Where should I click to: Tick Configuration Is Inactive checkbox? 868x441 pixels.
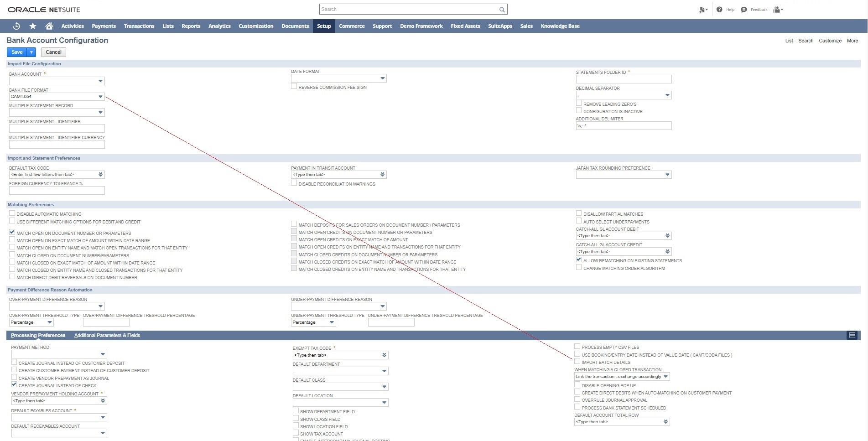[579, 110]
